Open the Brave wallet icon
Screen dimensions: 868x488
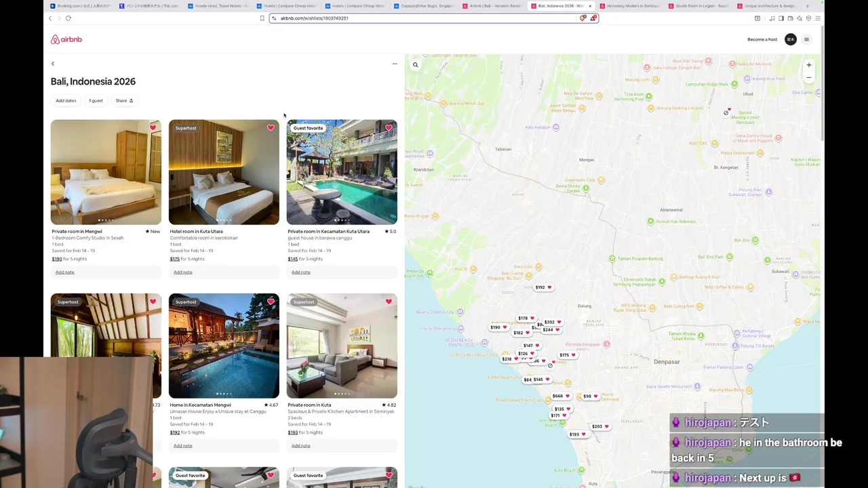point(791,18)
